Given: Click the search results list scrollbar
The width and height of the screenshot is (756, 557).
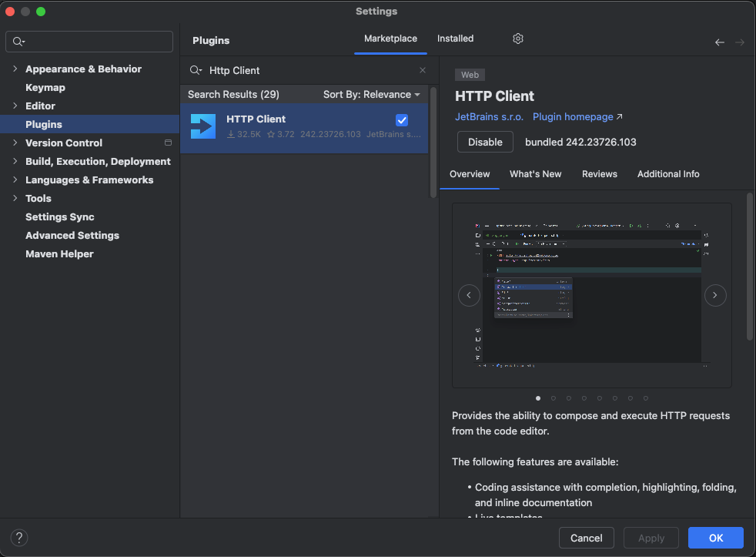Looking at the screenshot, I should (x=433, y=143).
